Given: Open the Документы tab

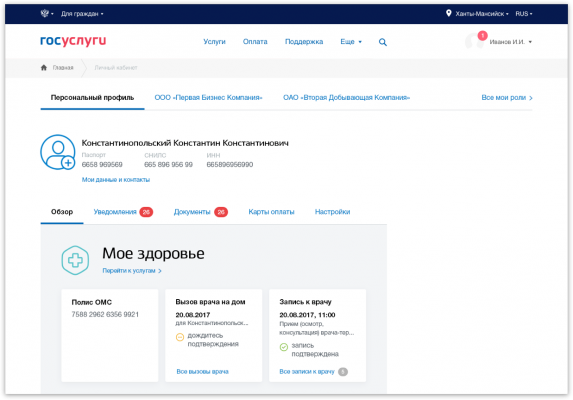Looking at the screenshot, I should 201,212.
